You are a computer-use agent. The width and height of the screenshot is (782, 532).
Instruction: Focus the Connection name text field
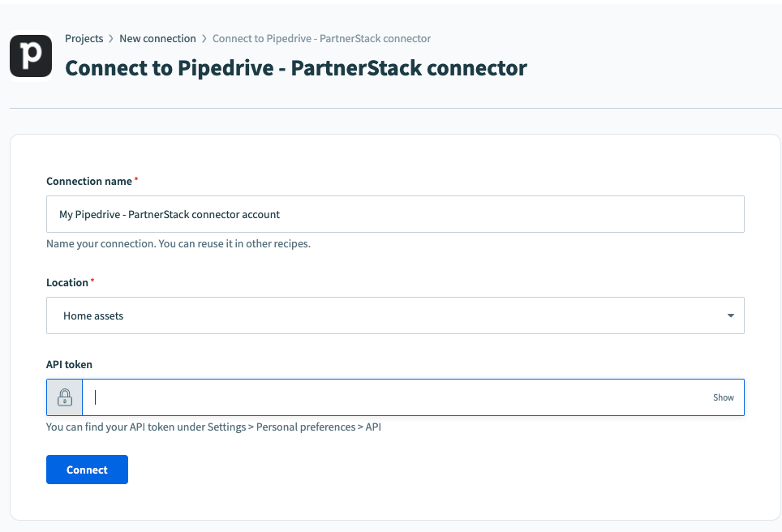tap(395, 214)
